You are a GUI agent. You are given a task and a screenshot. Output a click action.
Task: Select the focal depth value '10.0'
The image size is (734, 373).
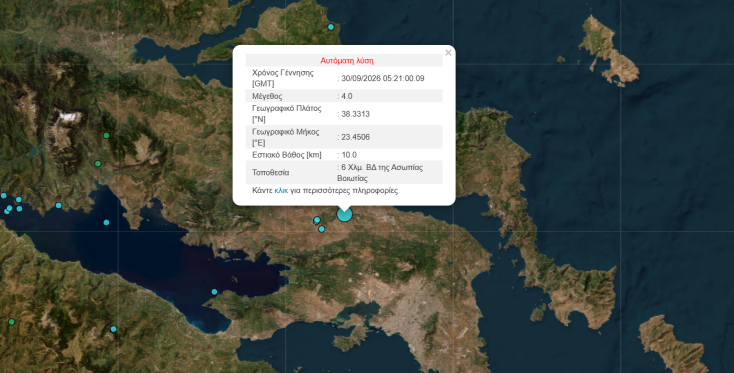(349, 155)
